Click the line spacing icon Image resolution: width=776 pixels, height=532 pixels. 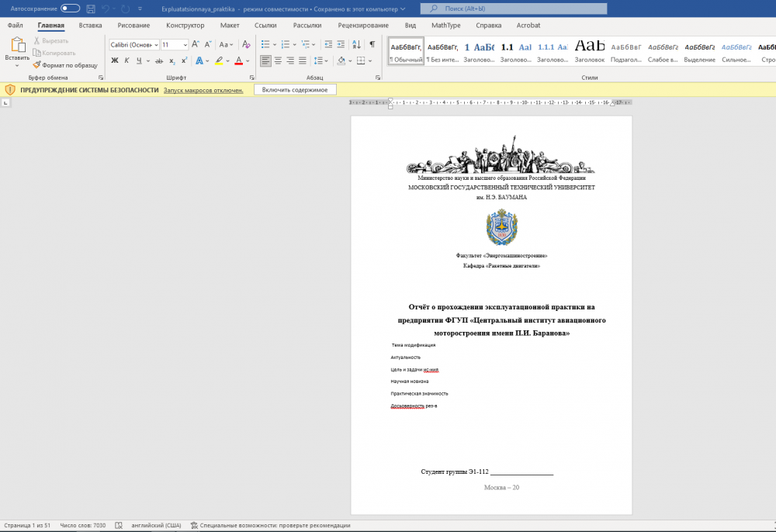[x=318, y=60]
